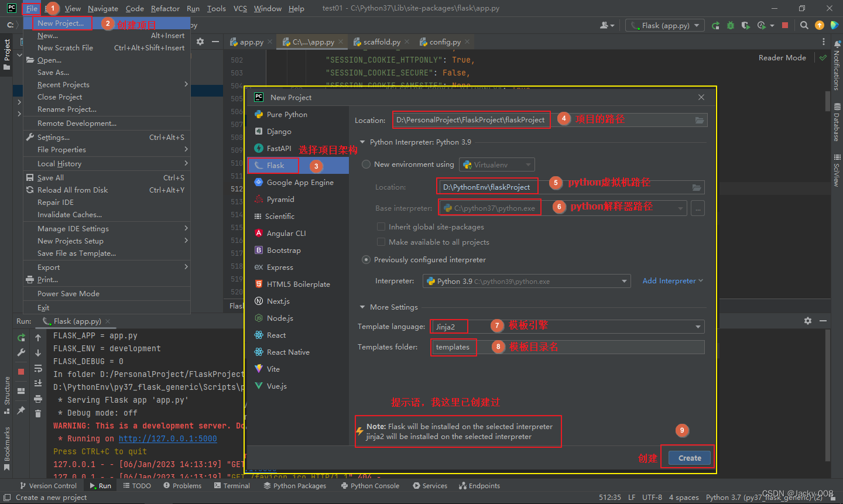The height and width of the screenshot is (504, 843).
Task: Open the Terminal tool window
Action: point(232,486)
